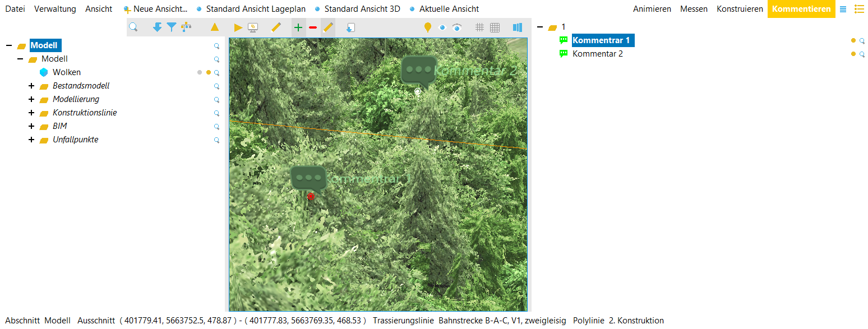Image resolution: width=868 pixels, height=329 pixels.
Task: Click the yellow location pin icon
Action: pyautogui.click(x=427, y=27)
